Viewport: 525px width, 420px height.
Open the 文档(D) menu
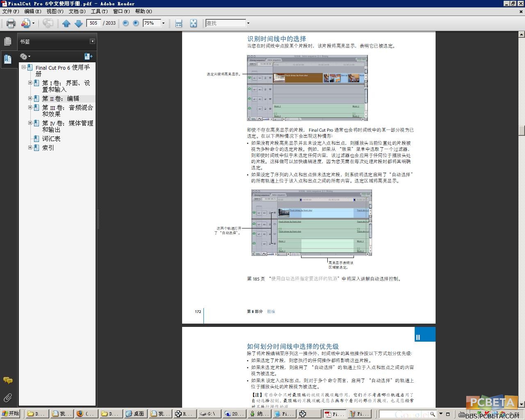77,11
